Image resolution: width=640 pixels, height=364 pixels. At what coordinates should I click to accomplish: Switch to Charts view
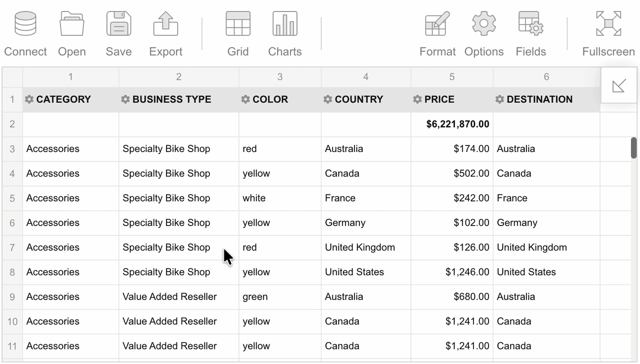pos(285,33)
